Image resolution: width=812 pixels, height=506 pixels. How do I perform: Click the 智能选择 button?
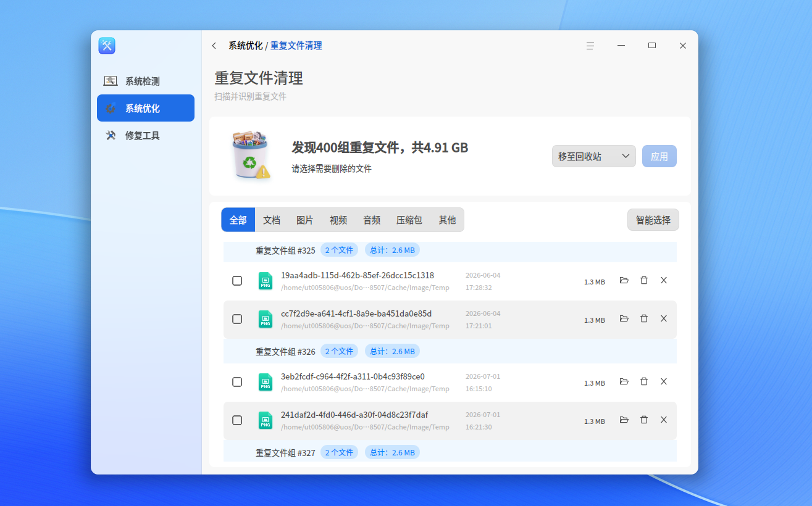click(x=653, y=220)
